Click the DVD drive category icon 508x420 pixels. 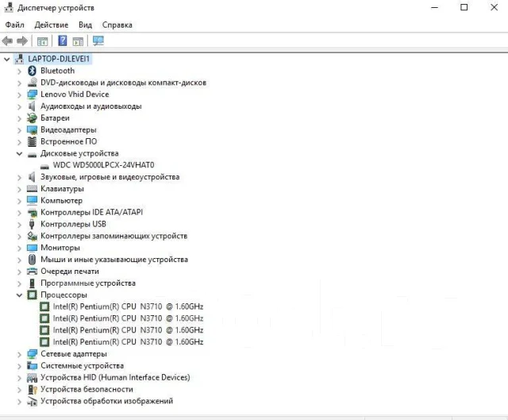click(x=32, y=83)
